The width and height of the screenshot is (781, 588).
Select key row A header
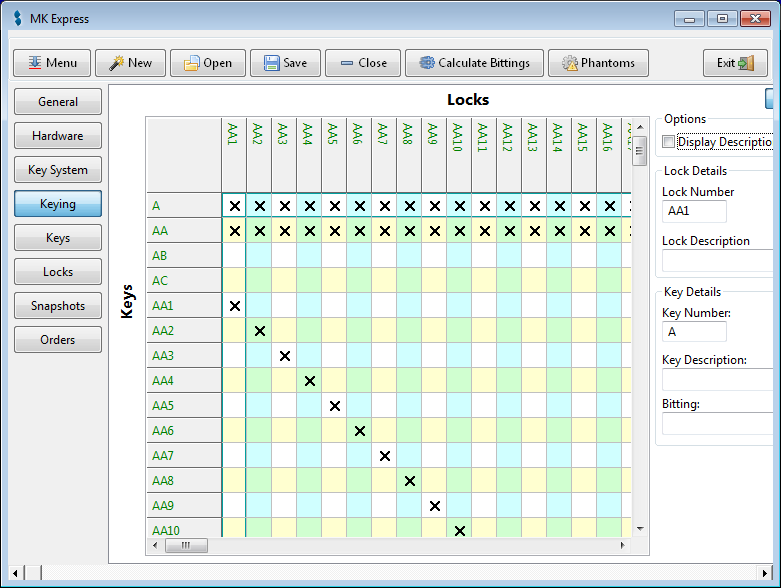[184, 206]
